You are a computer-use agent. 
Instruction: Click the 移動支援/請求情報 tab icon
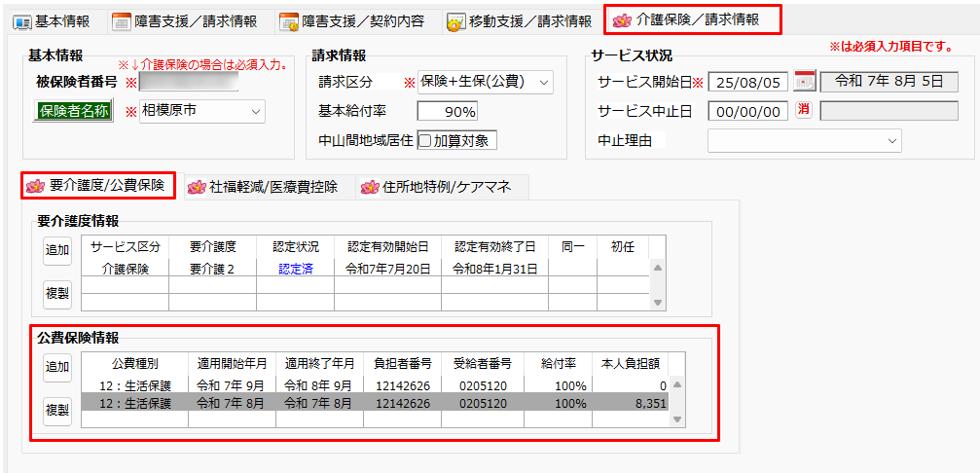455,22
